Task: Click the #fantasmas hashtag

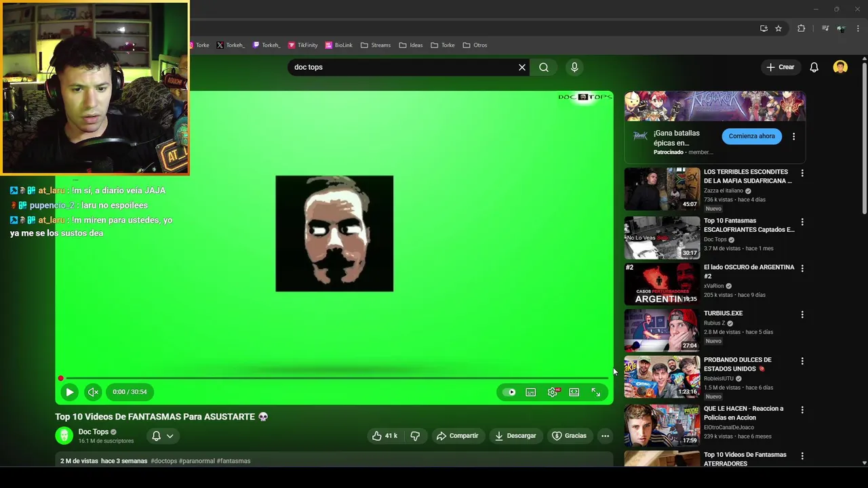Action: pyautogui.click(x=233, y=461)
